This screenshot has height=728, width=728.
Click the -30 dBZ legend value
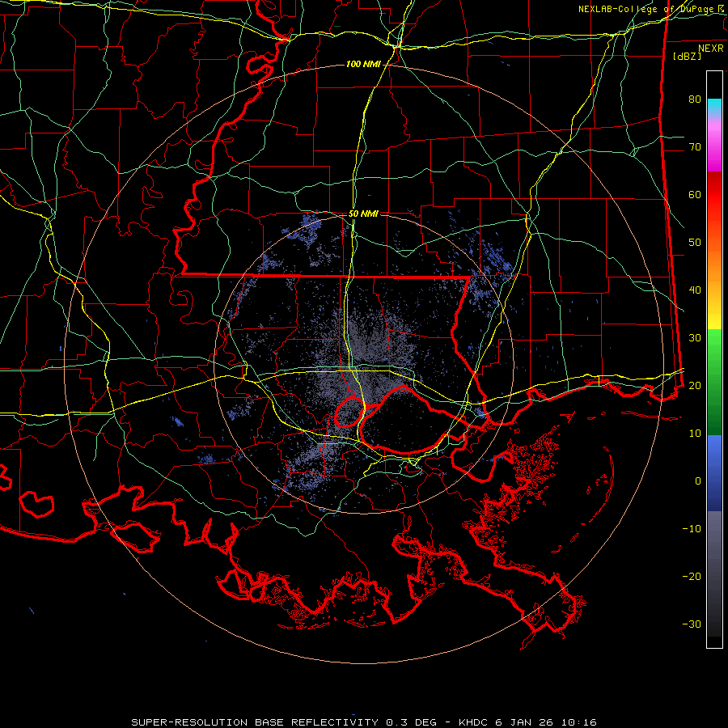(692, 624)
